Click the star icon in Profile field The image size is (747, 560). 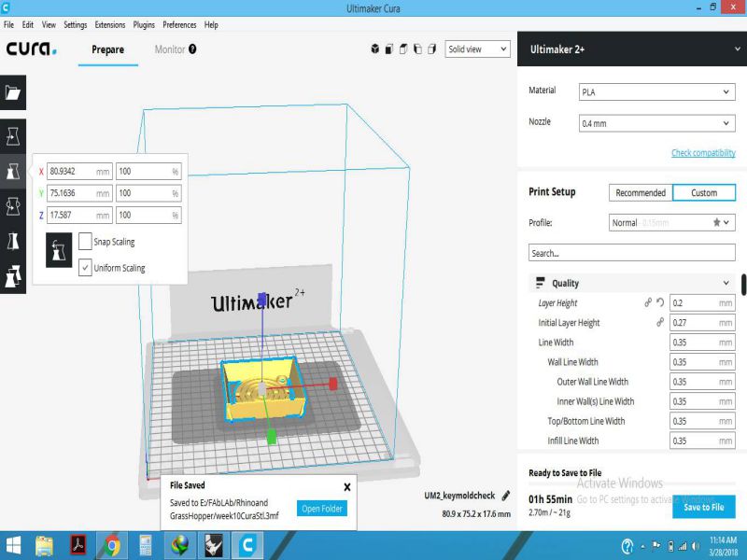click(716, 222)
